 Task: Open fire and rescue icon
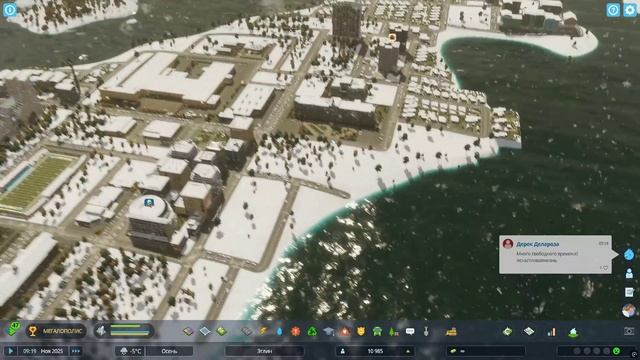tap(345, 331)
